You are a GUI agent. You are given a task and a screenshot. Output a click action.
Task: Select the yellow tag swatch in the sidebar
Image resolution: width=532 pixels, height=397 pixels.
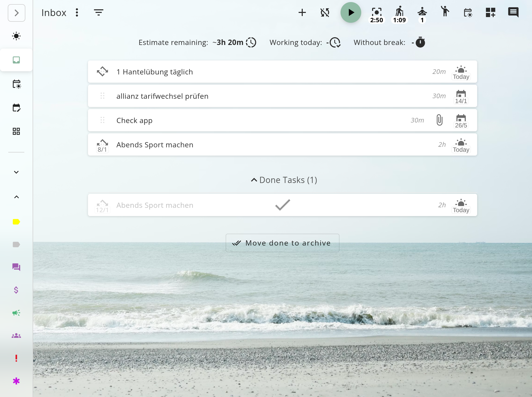tap(16, 222)
